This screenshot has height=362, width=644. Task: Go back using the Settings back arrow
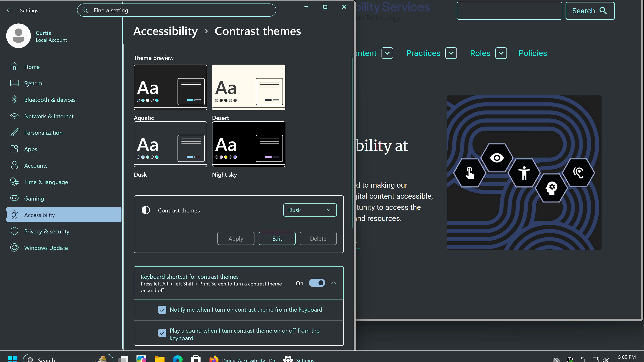[x=9, y=10]
